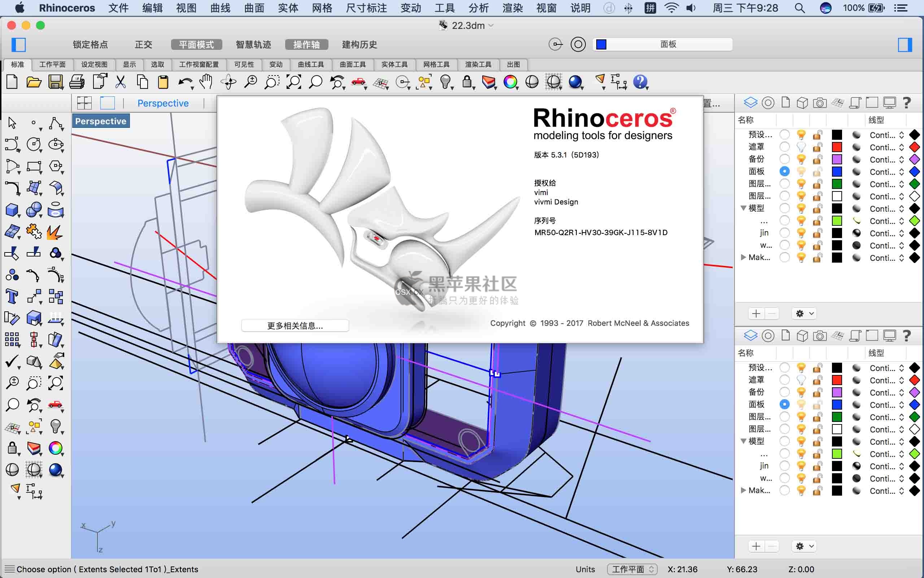Click the Perspective viewport tab label
Screen dimensions: 924x578
pyautogui.click(x=163, y=103)
